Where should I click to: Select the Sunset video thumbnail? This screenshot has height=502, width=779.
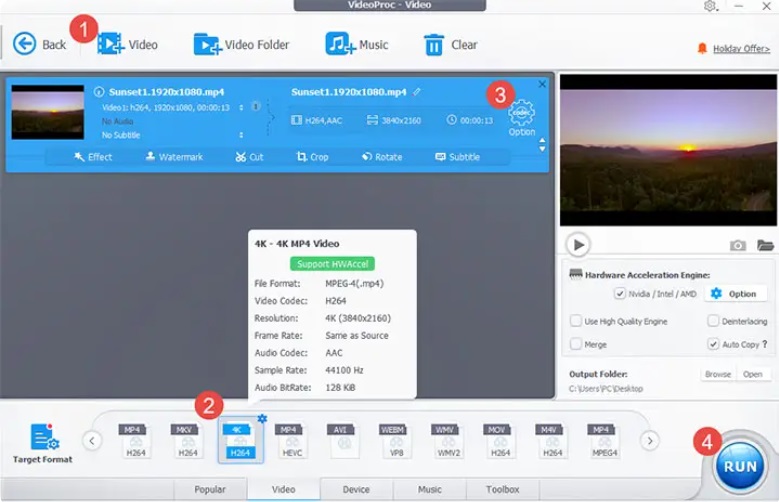click(48, 112)
